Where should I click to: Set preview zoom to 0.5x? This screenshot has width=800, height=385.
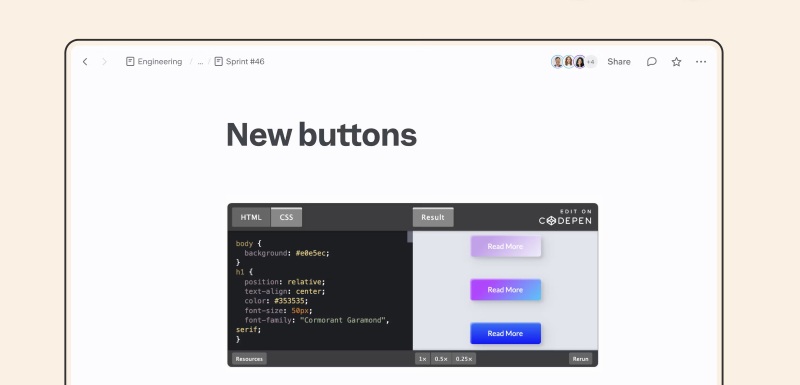[x=441, y=359]
